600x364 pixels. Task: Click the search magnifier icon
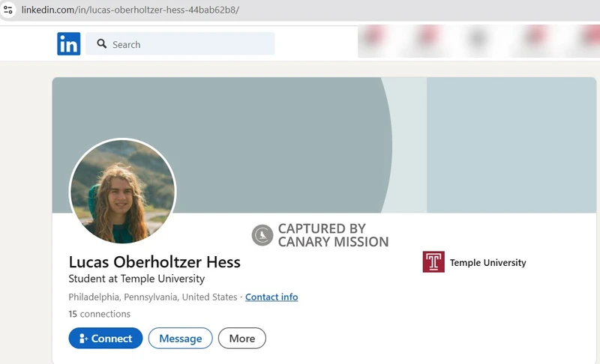(102, 43)
